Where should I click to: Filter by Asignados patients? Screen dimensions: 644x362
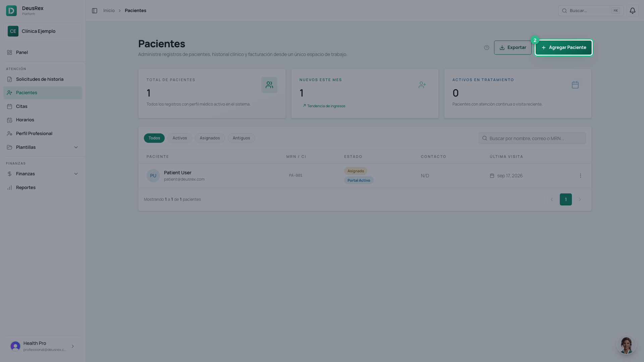pyautogui.click(x=210, y=138)
